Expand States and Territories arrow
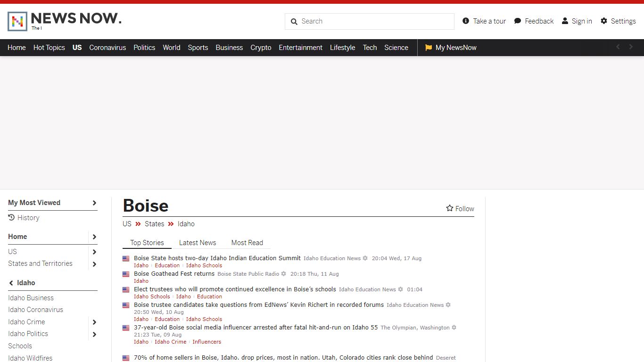This screenshot has height=362, width=644. 94,264
